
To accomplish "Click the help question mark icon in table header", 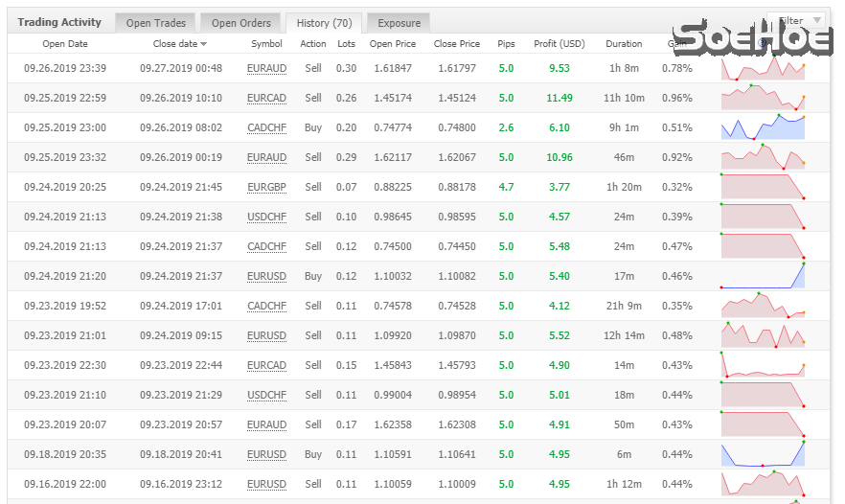I will [x=763, y=43].
